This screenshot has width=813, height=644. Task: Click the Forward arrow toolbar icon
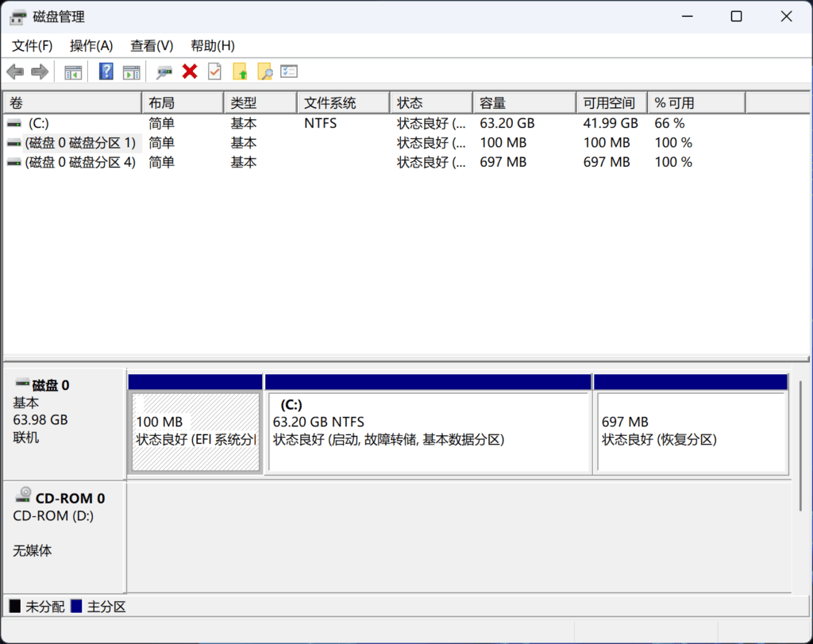pos(40,72)
